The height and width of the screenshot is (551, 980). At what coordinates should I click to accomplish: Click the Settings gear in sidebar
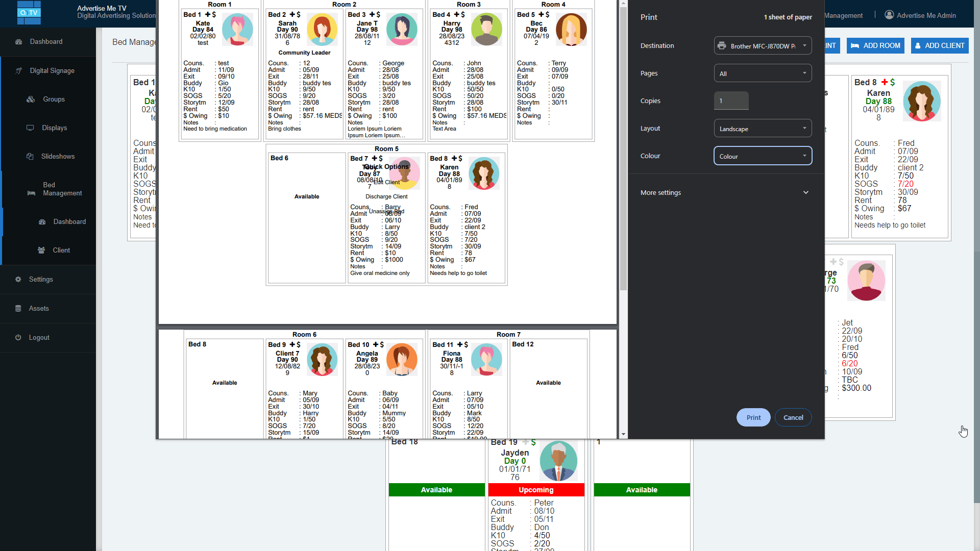[41, 279]
